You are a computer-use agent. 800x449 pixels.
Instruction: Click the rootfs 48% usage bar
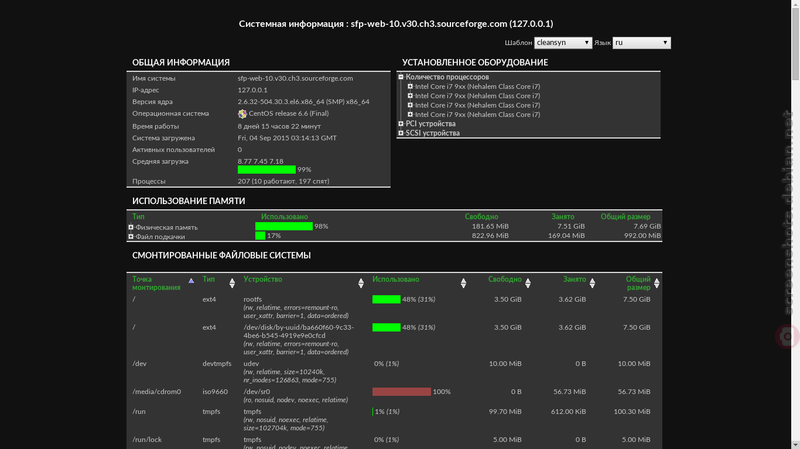(386, 300)
